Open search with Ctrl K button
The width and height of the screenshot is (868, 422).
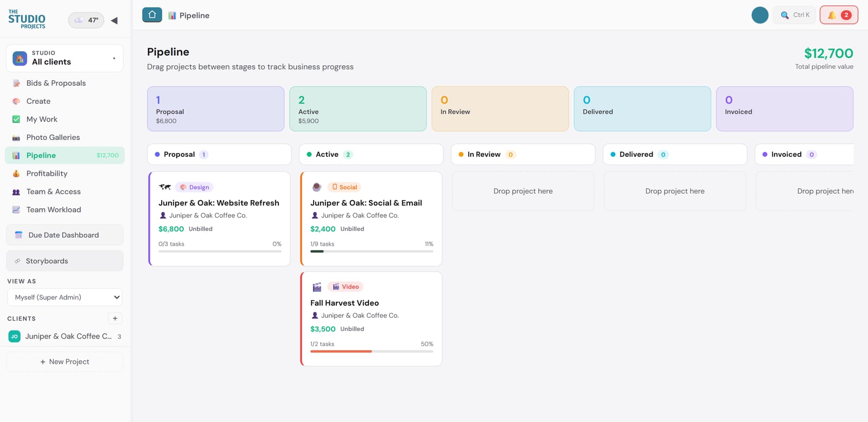795,15
